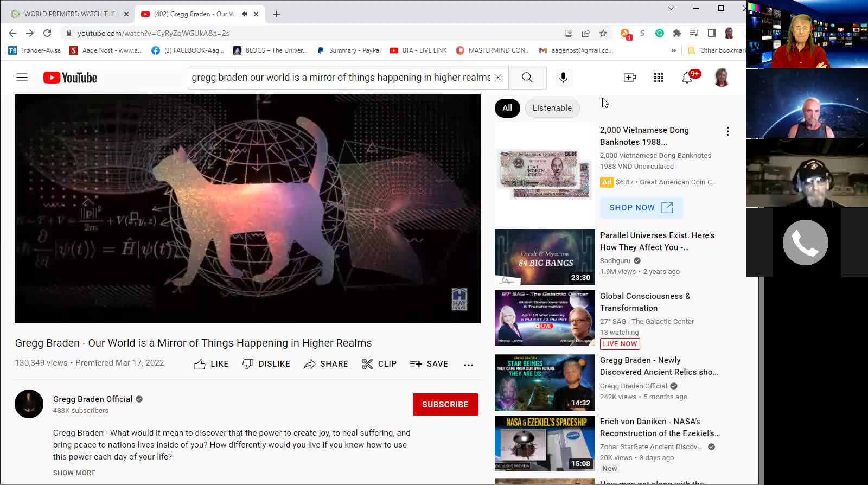868x485 pixels.
Task: Open Gregg Braden Official channel name
Action: coord(93,399)
